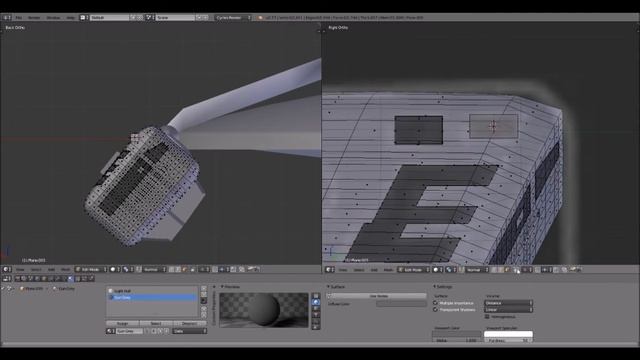Select face select mode in Back Ortho viewport

pos(184,269)
